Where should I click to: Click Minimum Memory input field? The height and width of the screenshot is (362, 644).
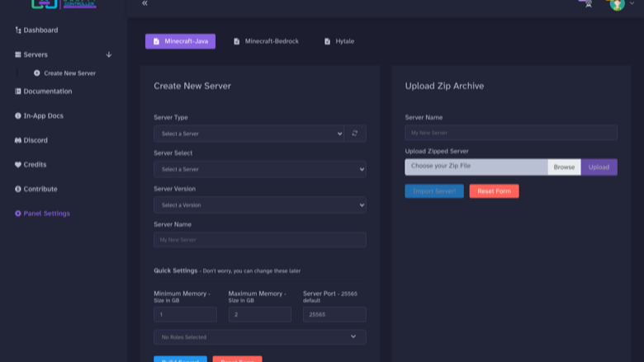185,314
